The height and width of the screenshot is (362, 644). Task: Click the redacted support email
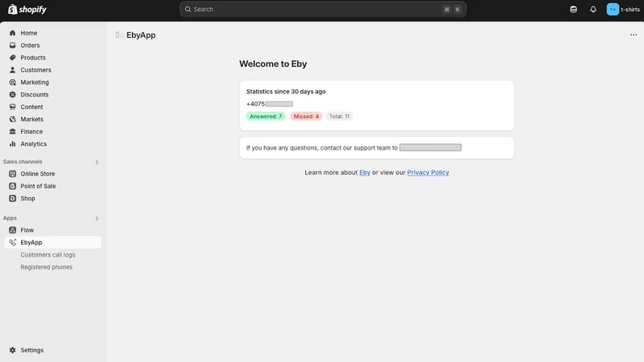click(x=431, y=147)
